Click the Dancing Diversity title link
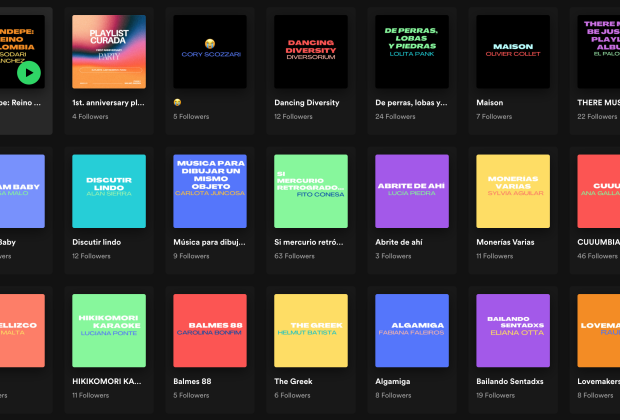The width and height of the screenshot is (620, 420). 306,102
